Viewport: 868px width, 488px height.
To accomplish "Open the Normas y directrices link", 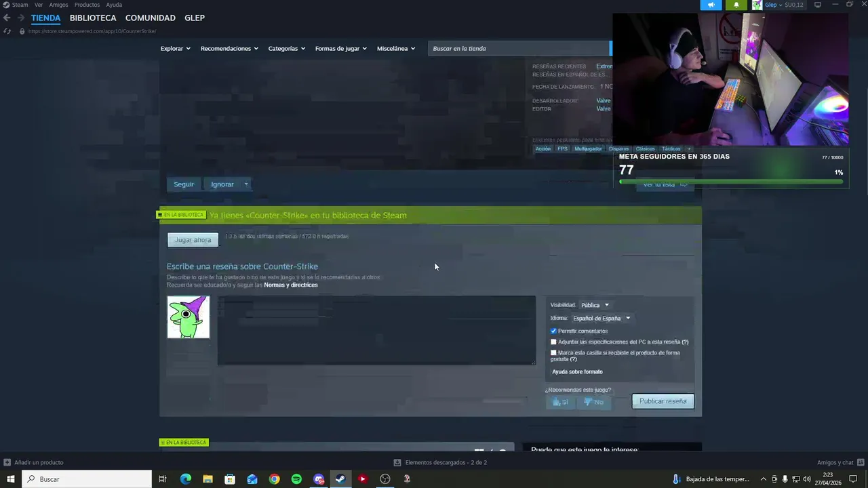I will point(291,285).
